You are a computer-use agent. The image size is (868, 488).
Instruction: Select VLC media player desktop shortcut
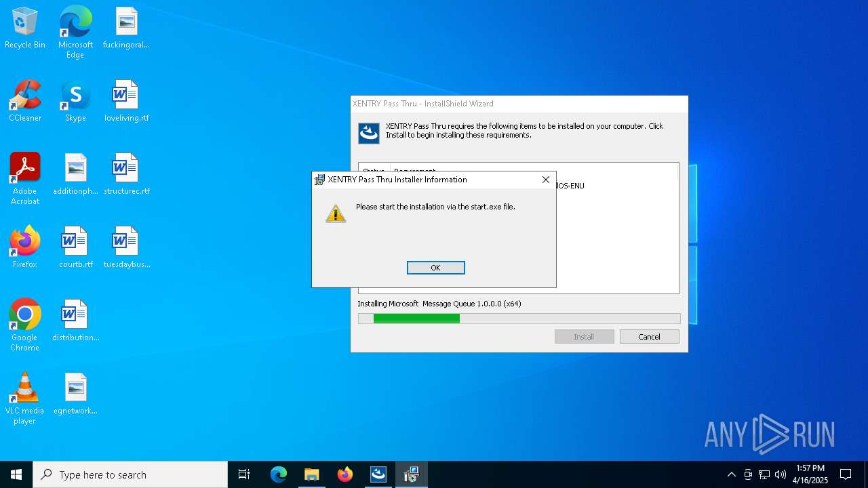25,399
